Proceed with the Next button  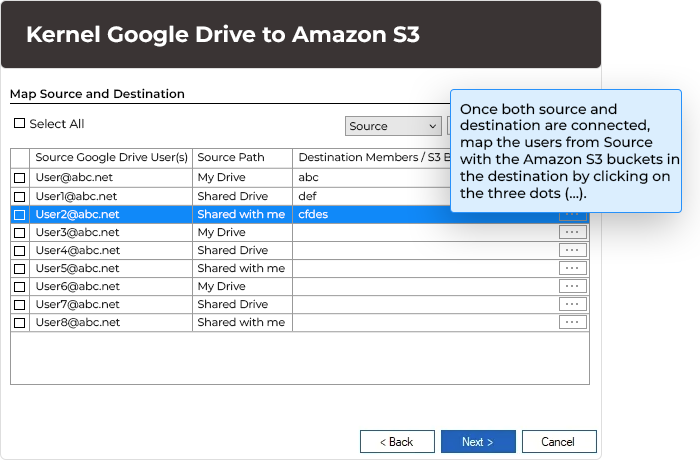tap(478, 442)
